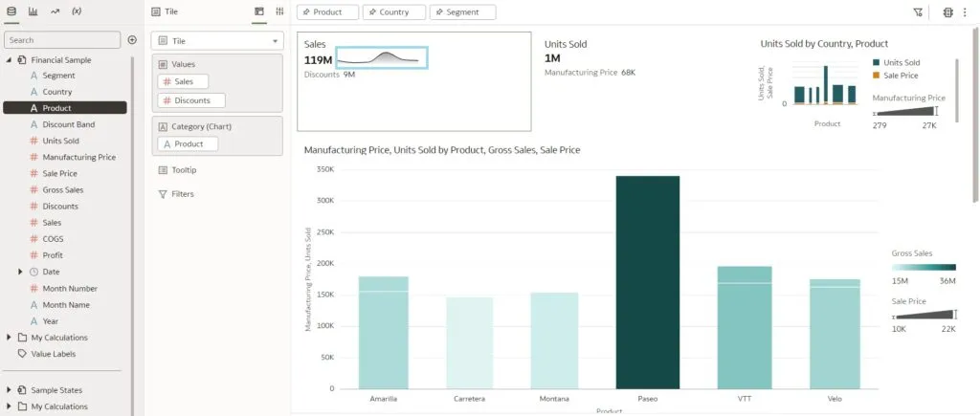Click the Search data elements field
980x416 pixels.
62,40
